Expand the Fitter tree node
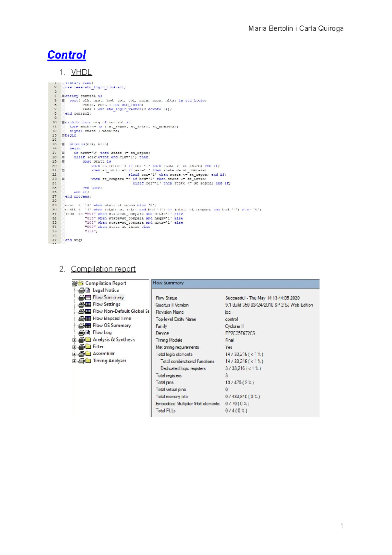 coord(74,347)
